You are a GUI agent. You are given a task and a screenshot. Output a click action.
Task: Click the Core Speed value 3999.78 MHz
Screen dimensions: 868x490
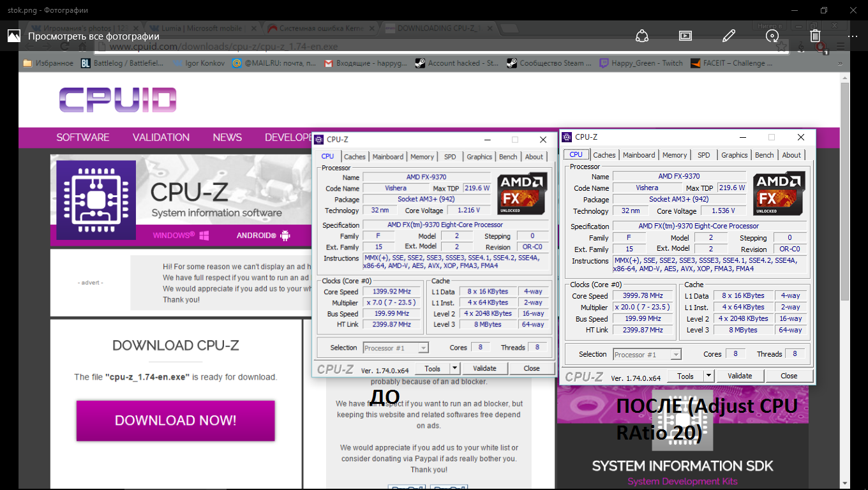click(x=643, y=295)
